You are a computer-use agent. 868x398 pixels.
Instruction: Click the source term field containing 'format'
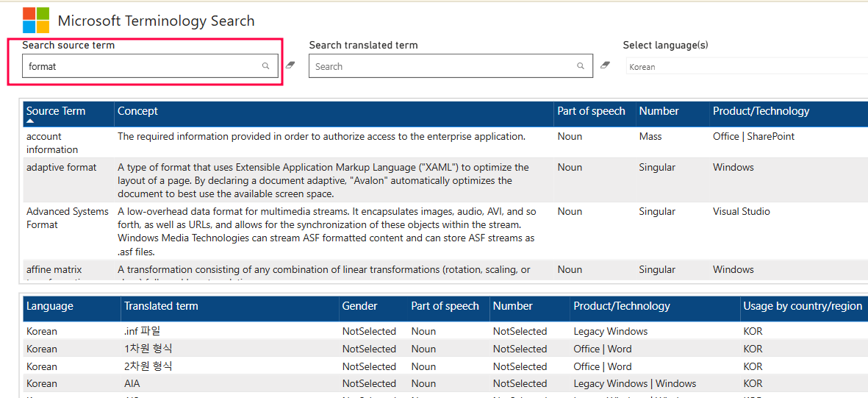coord(150,66)
